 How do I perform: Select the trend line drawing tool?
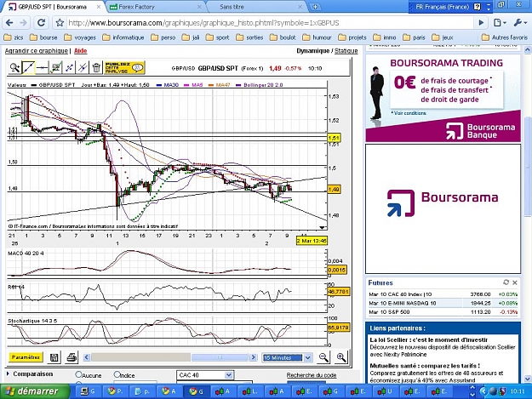pyautogui.click(x=28, y=67)
